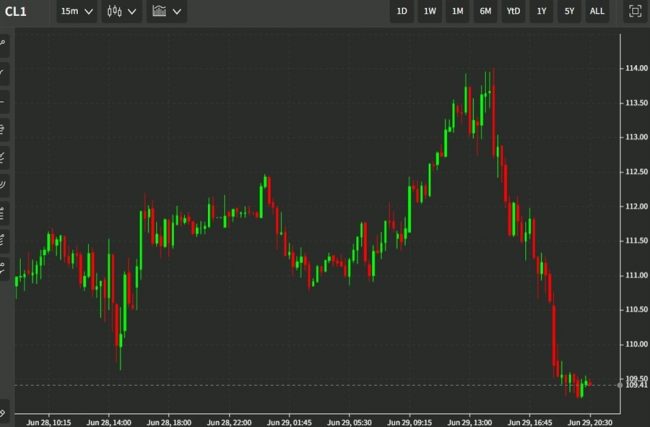Image resolution: width=650 pixels, height=427 pixels.
Task: Choose the fourth left sidebar drawing tool
Action: tap(4, 129)
